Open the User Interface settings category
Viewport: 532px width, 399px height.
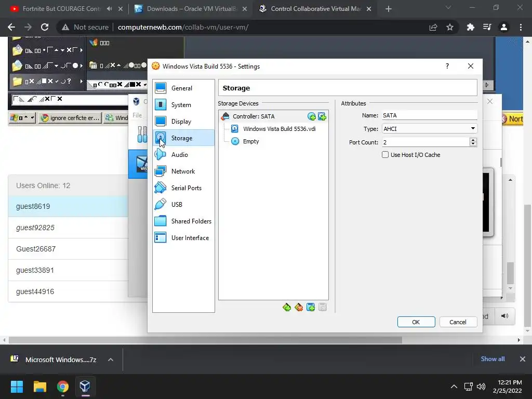pos(183,238)
